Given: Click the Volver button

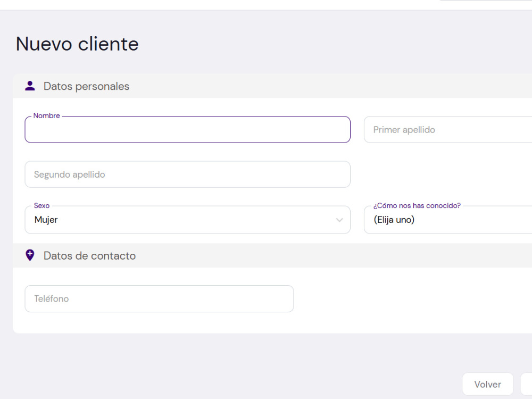Looking at the screenshot, I should [x=488, y=385].
